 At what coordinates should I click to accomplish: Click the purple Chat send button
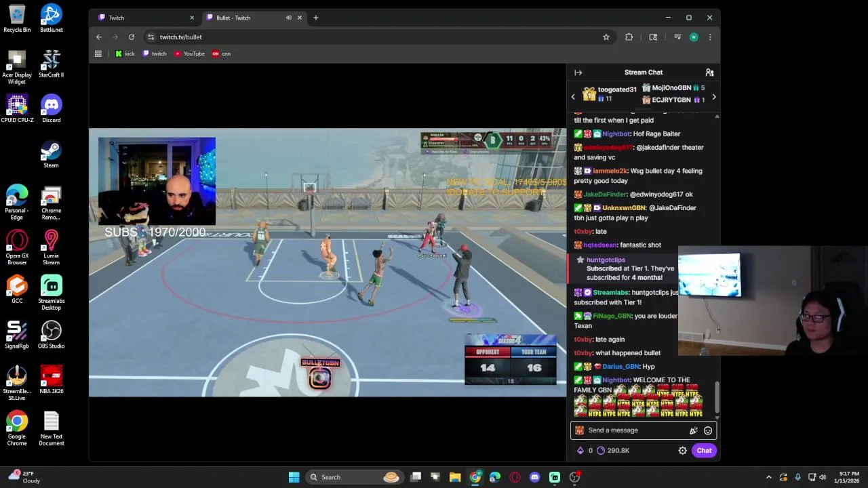coord(704,451)
